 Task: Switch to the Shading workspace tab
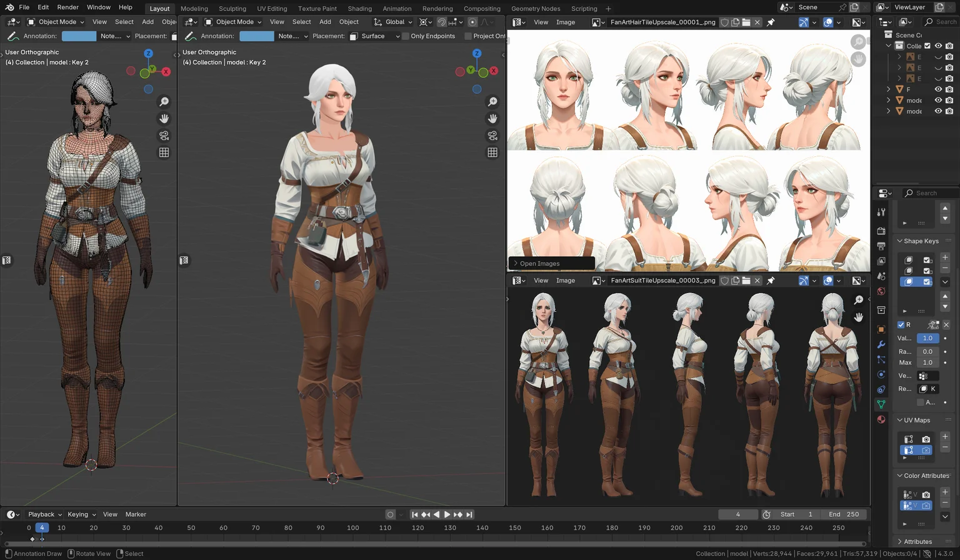pyautogui.click(x=359, y=9)
